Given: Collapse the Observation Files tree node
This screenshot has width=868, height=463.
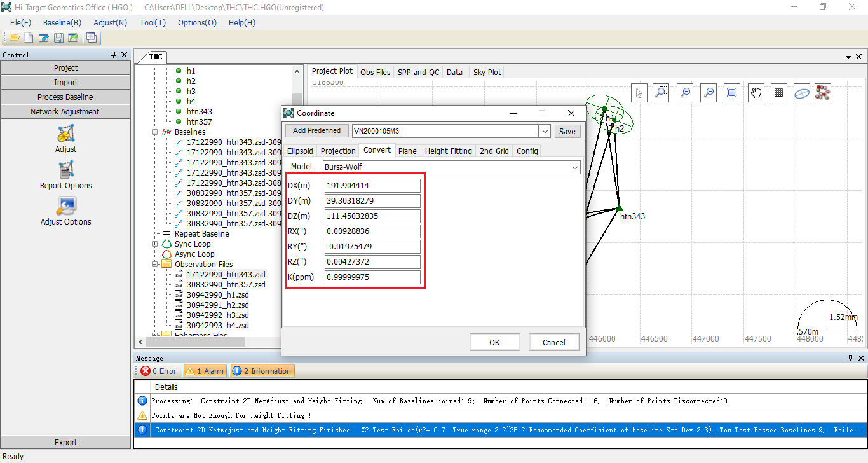Looking at the screenshot, I should 155,265.
